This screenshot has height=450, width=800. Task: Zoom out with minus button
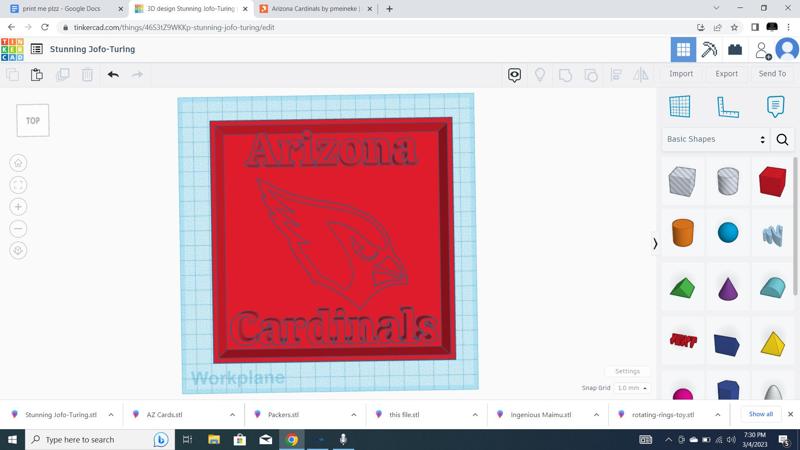pos(18,229)
